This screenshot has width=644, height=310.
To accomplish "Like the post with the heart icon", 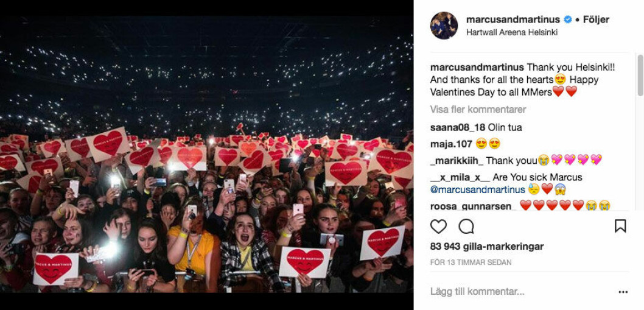I will pyautogui.click(x=438, y=226).
